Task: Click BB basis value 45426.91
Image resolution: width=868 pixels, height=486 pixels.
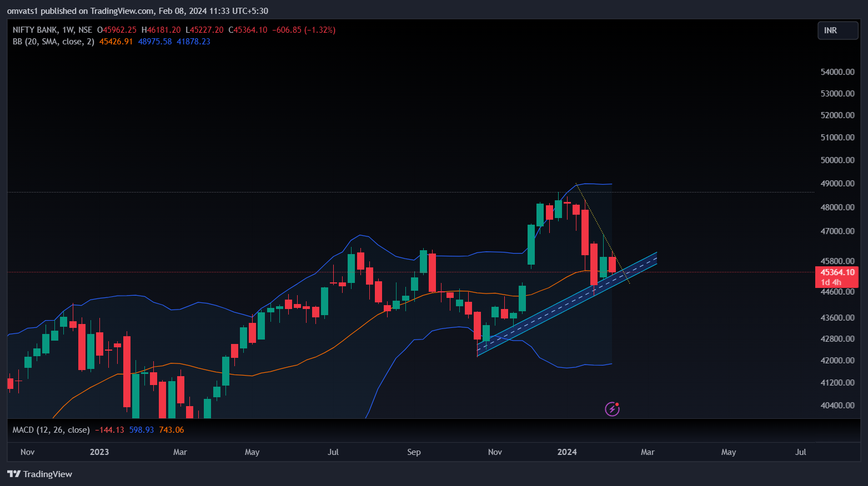Action: click(116, 42)
